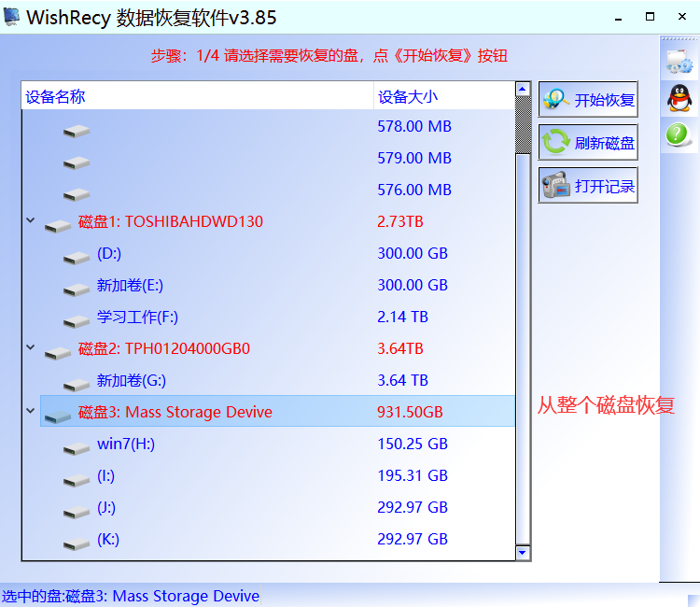Click the drive icon beside 磁盘2
This screenshot has height=607, width=700.
(x=58, y=353)
